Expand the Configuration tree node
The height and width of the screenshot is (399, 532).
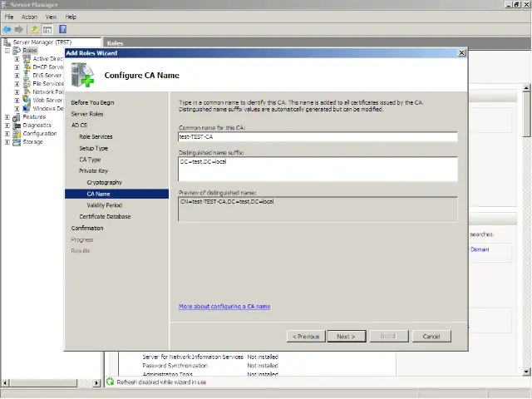[7, 134]
